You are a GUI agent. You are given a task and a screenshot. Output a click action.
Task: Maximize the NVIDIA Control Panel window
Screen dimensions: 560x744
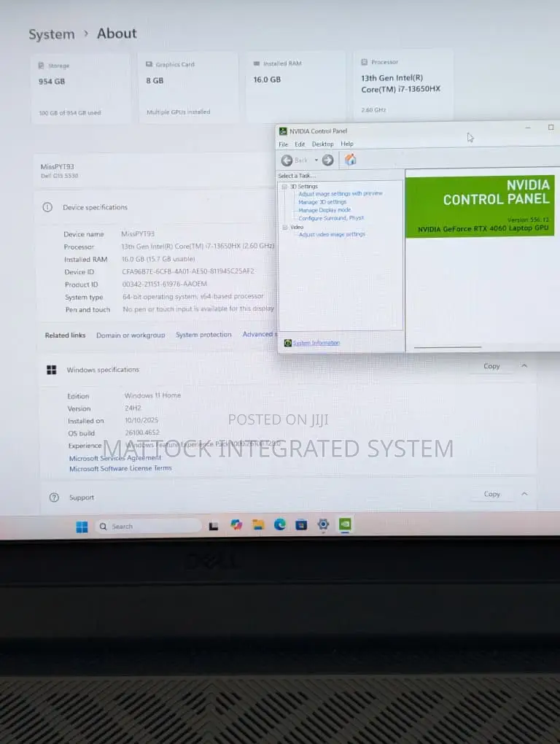551,127
